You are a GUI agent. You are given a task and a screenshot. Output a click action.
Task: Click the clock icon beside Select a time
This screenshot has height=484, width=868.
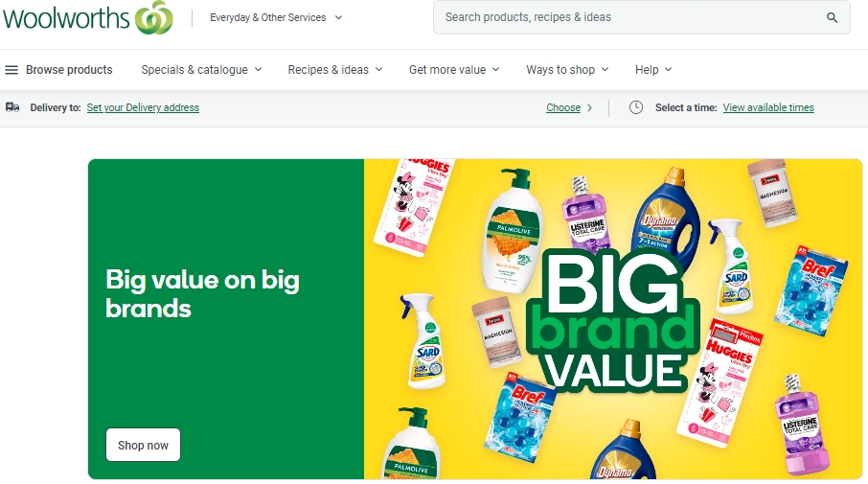click(636, 107)
